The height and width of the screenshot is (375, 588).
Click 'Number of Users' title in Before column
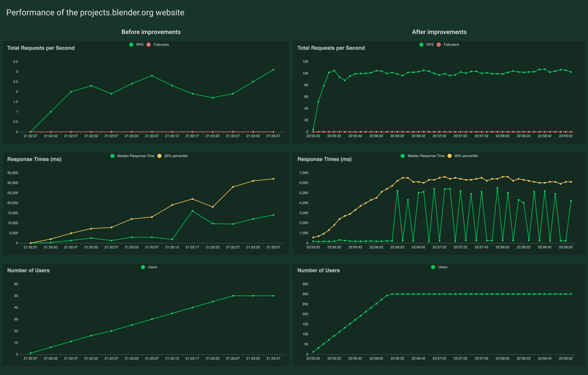28,270
